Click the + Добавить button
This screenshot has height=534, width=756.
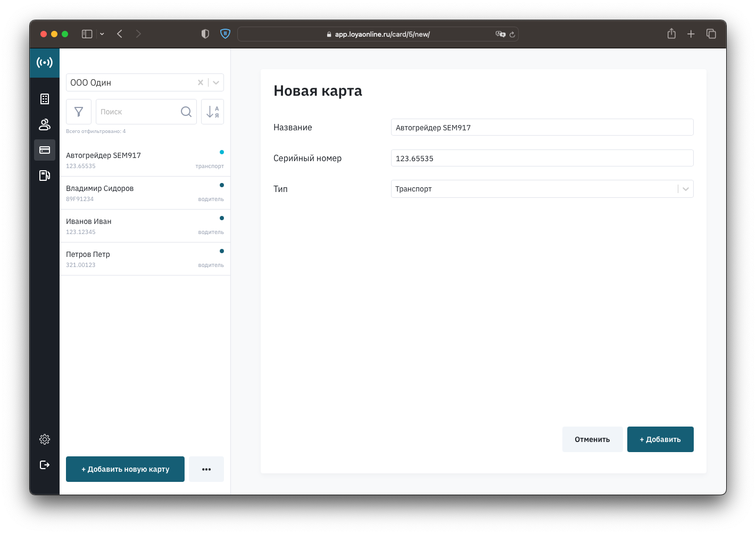pyautogui.click(x=660, y=439)
